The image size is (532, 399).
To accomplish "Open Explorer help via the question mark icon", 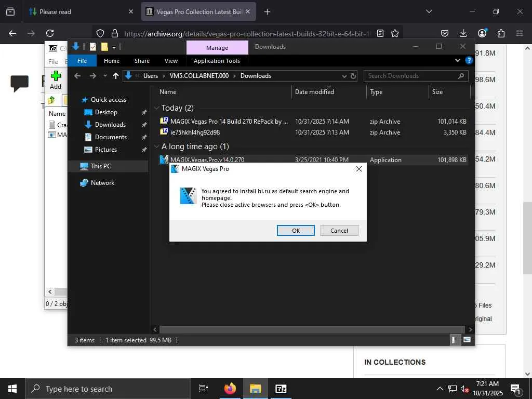I will point(469,60).
